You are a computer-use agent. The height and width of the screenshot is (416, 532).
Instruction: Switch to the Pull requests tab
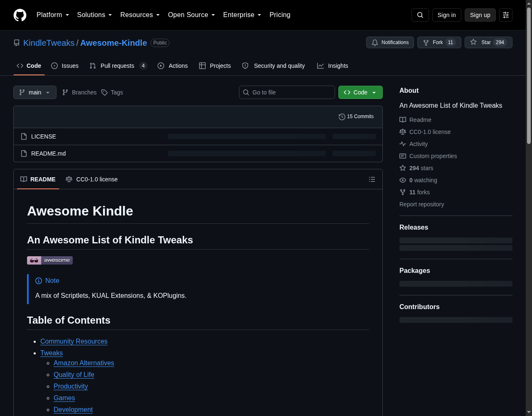click(118, 66)
